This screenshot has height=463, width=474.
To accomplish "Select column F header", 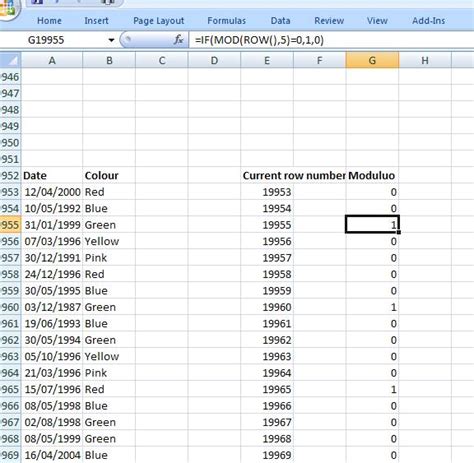I will (x=320, y=60).
